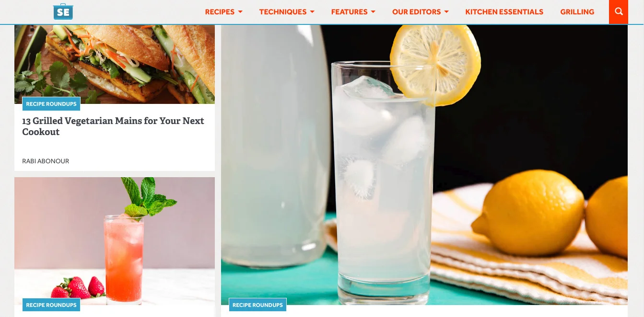Click the Our Editors menu label
Screen dimensions: 644x317
coord(416,12)
